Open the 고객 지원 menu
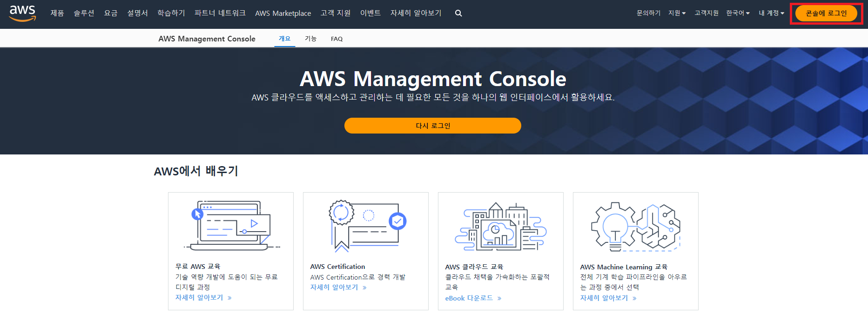Viewport: 868px width, 321px height. [336, 13]
